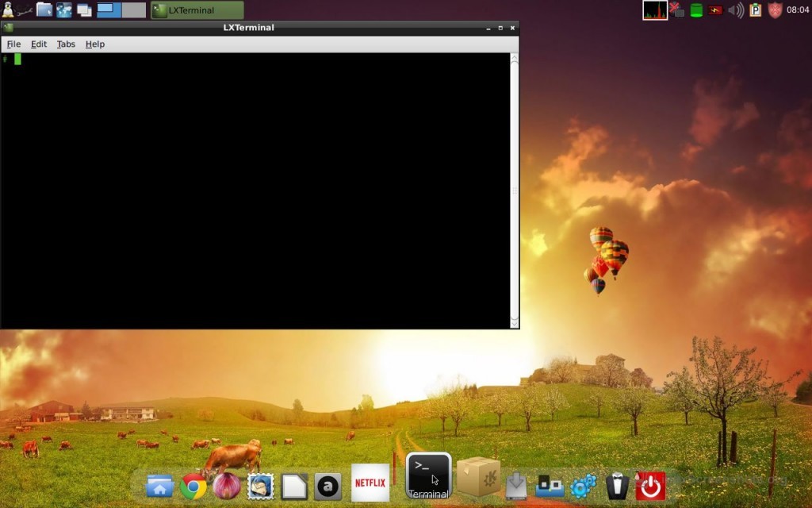
Task: Open Netflix from the dock
Action: 370,483
